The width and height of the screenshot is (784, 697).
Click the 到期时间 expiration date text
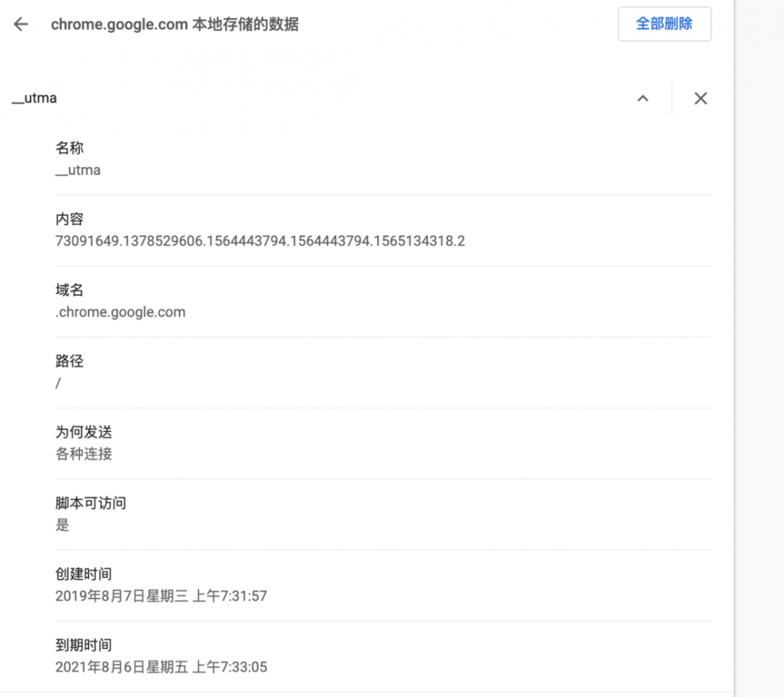click(161, 666)
